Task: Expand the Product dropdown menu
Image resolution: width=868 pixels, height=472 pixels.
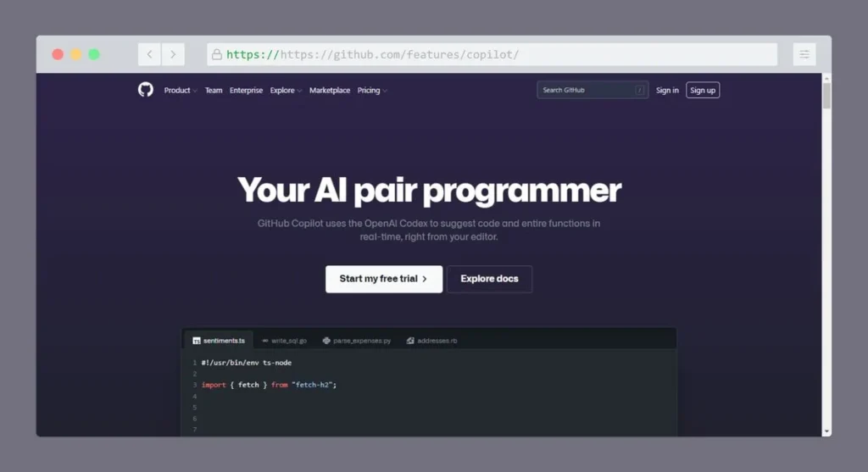Action: point(181,91)
